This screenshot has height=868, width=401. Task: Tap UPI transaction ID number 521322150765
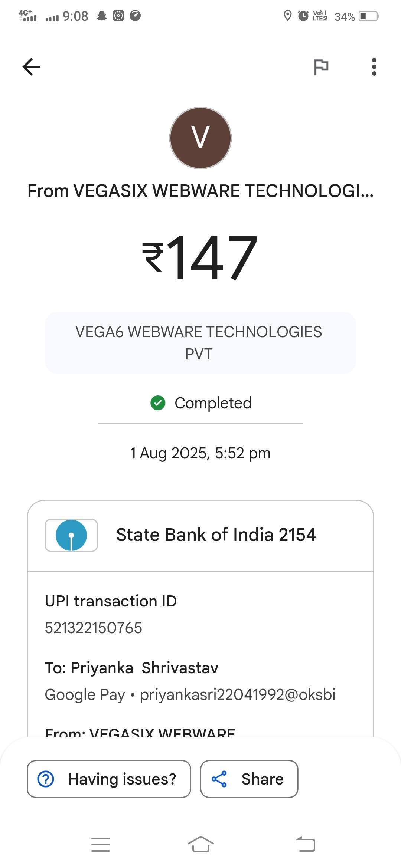click(94, 628)
